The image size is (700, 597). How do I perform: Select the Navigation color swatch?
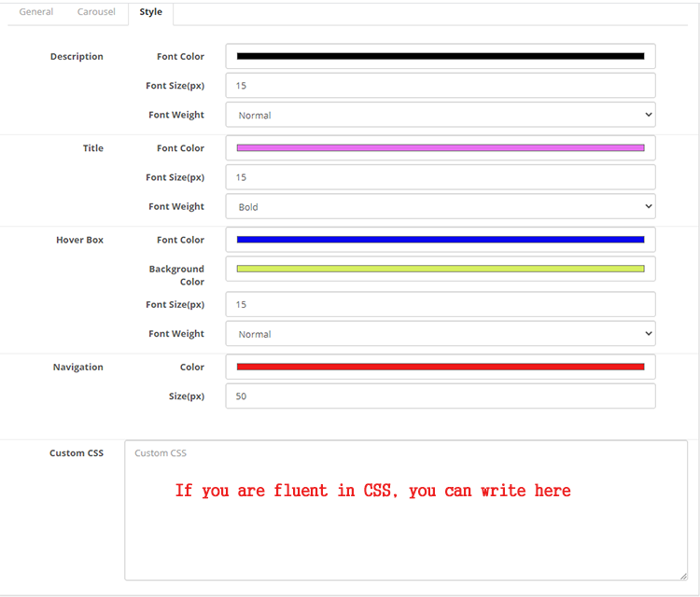coord(441,367)
